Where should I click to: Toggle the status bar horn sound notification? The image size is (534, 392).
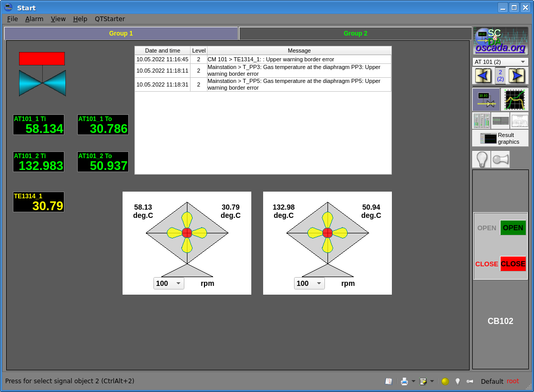coord(470,381)
